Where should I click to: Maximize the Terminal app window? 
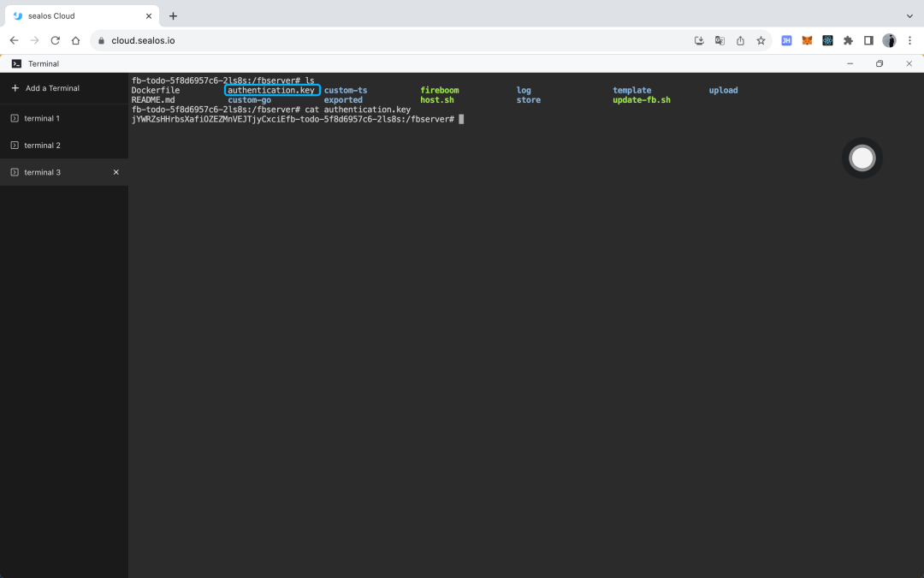pyautogui.click(x=880, y=63)
